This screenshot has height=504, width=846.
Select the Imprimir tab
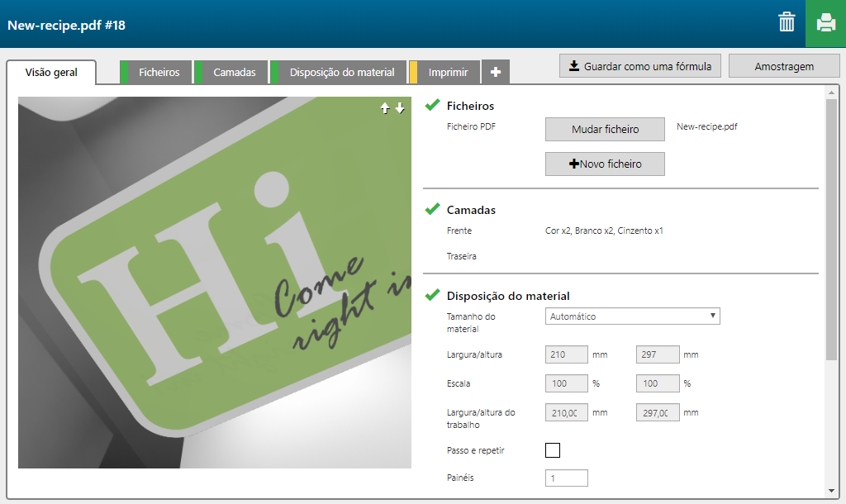(448, 72)
